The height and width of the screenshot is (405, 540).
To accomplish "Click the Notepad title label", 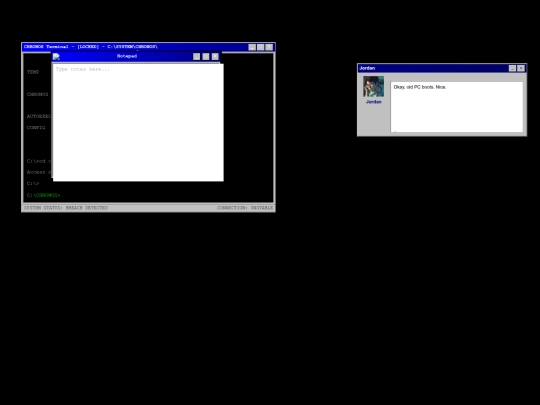I will (127, 56).
